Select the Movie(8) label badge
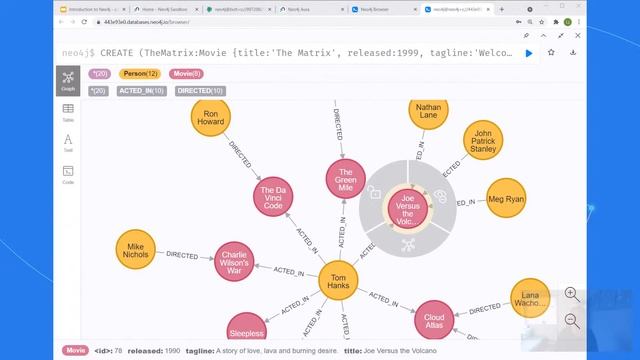 (187, 74)
